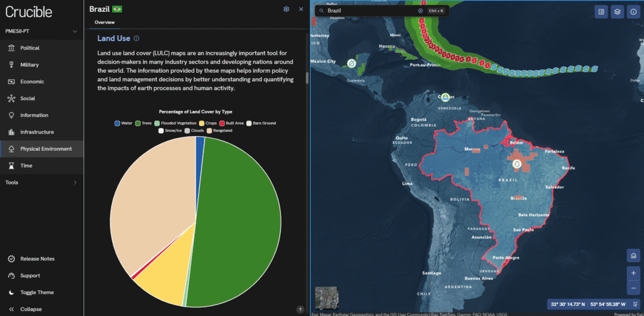Image resolution: width=644 pixels, height=316 pixels.
Task: Click the map information icon
Action: point(633,11)
